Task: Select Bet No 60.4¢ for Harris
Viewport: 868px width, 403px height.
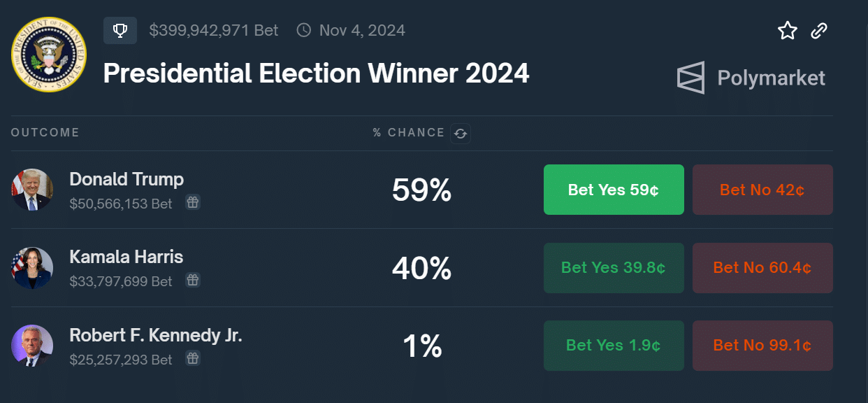Action: click(762, 268)
